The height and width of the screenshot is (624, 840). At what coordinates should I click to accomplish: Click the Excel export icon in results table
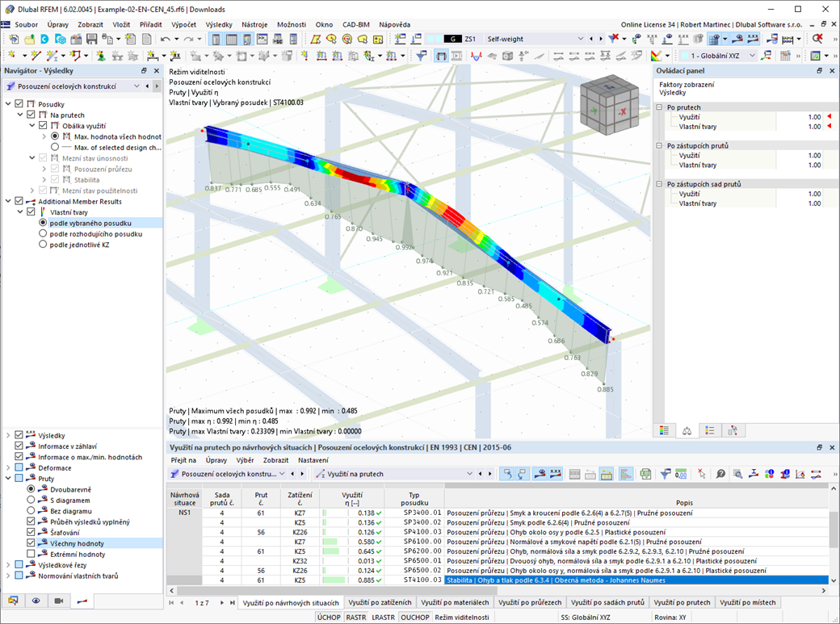click(x=645, y=474)
